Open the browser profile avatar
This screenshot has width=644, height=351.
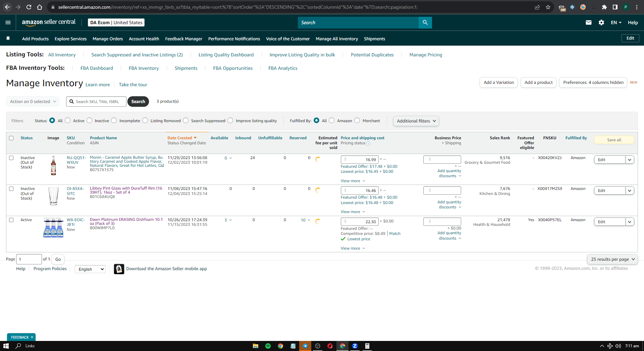pos(626,7)
